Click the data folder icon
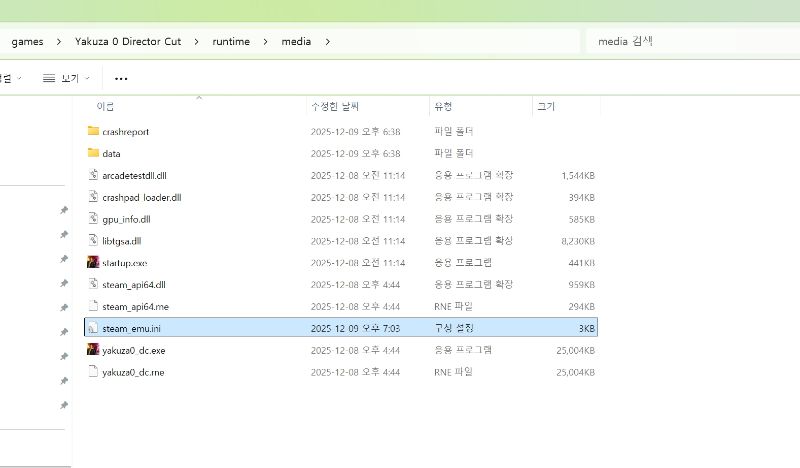The image size is (800, 468). [x=93, y=153]
